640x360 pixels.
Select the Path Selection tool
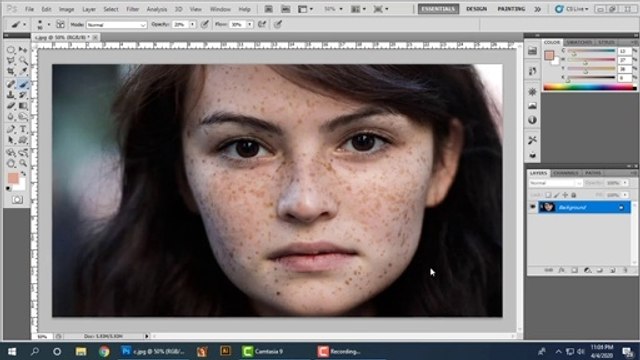(x=11, y=140)
